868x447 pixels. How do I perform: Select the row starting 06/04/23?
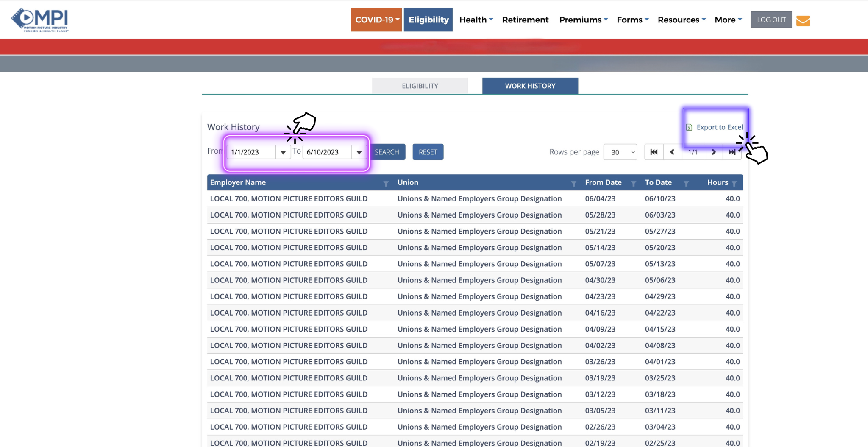[x=475, y=198]
